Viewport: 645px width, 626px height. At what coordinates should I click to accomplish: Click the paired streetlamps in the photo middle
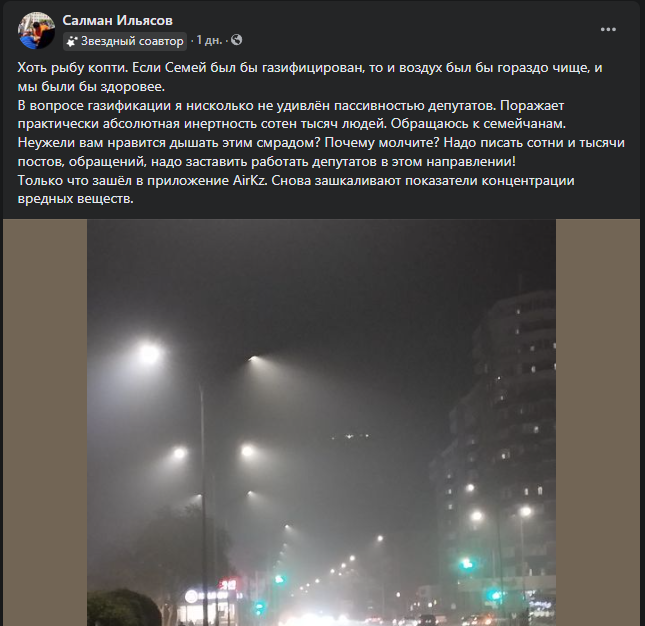tap(213, 452)
